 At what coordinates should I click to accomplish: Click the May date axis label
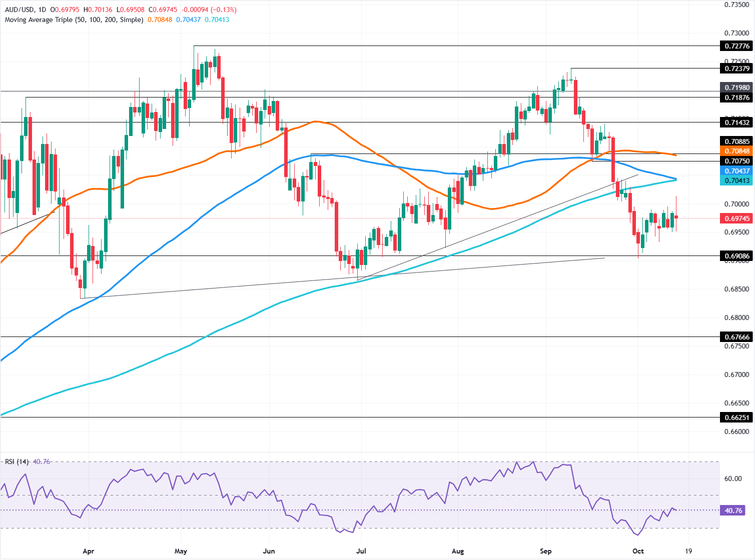181,551
